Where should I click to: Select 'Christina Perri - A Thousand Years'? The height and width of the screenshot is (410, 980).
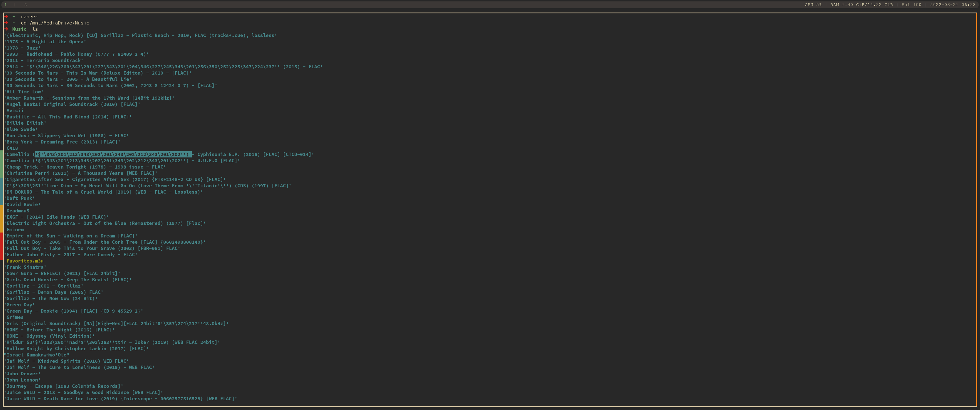click(x=81, y=173)
